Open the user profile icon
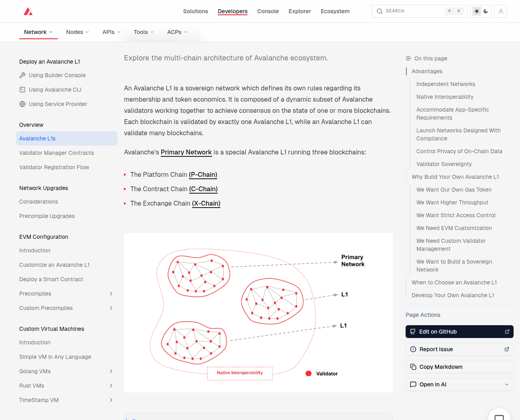 501,11
